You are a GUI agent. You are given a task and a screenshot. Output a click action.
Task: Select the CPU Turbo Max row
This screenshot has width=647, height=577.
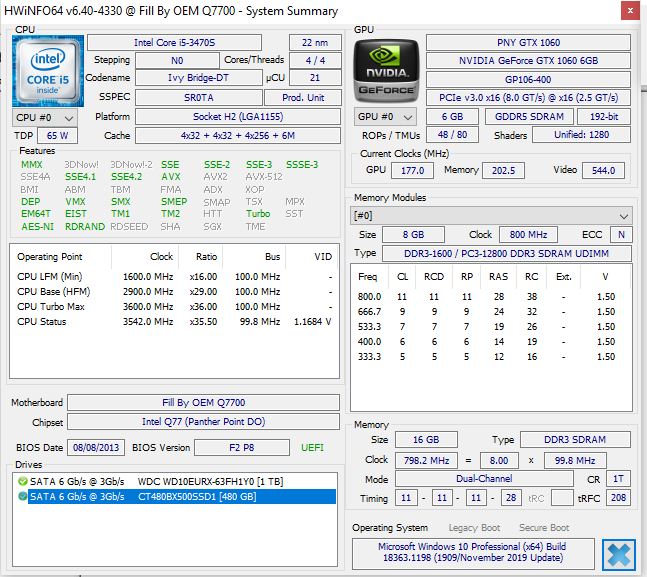pos(174,307)
